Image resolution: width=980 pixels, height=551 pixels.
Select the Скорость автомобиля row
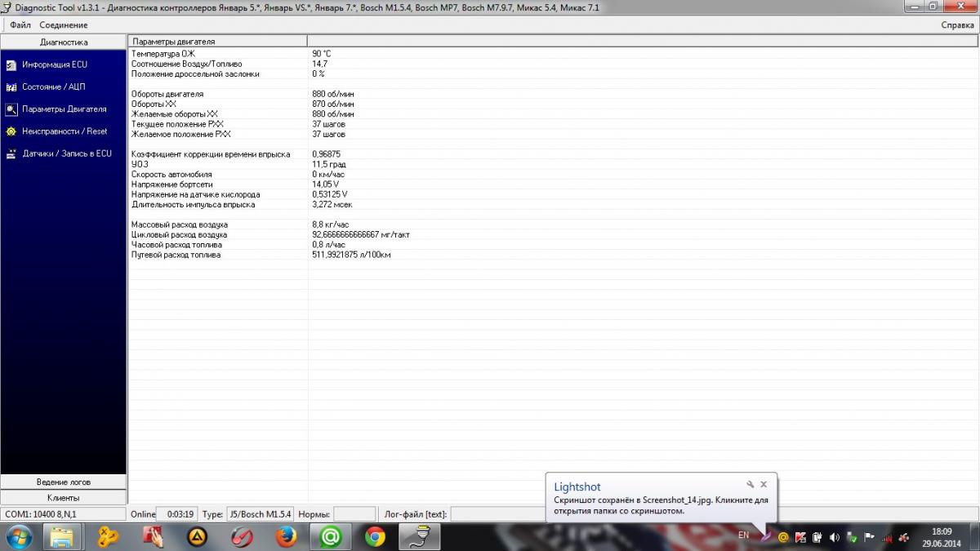tap(554, 175)
